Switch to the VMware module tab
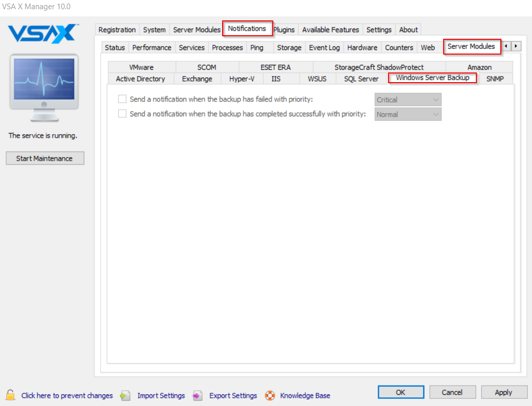This screenshot has width=532, height=406. [x=141, y=67]
